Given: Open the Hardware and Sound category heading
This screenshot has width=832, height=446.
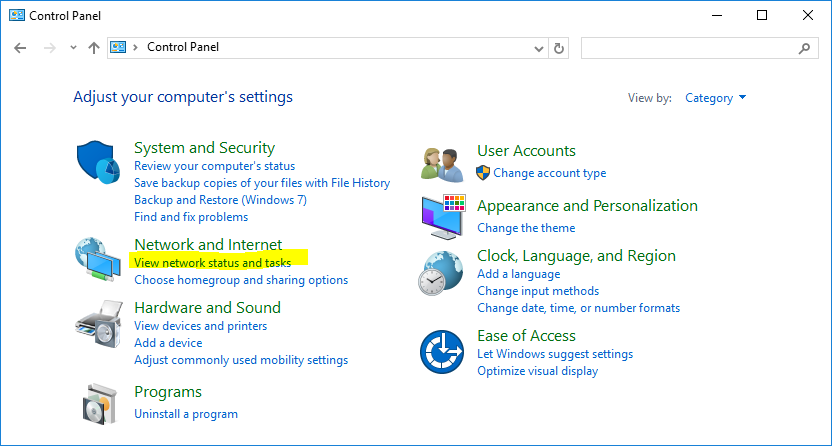Looking at the screenshot, I should [x=207, y=308].
